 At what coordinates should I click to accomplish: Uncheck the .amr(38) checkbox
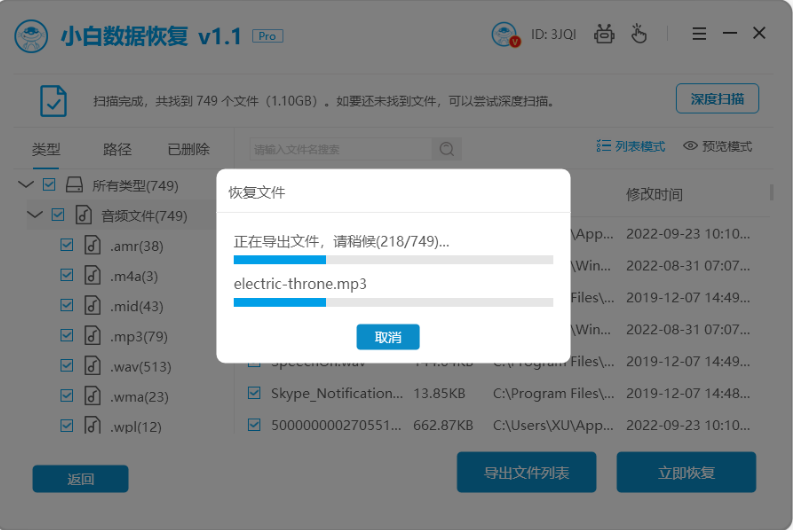67,245
